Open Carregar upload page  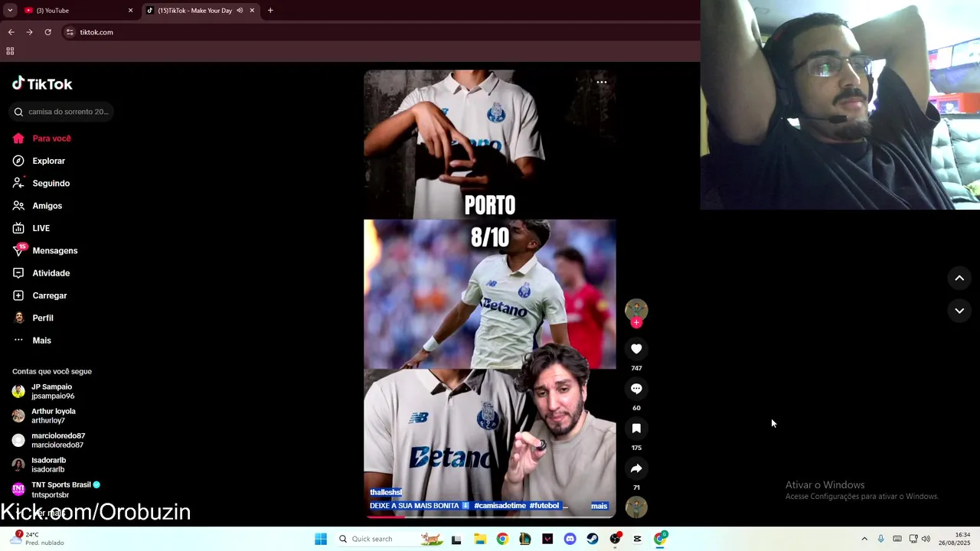[40, 295]
